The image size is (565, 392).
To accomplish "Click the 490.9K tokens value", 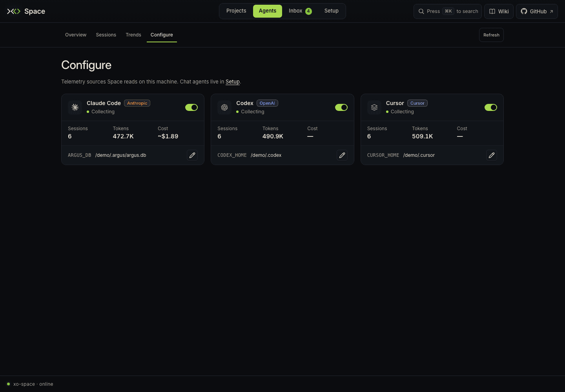I will [x=273, y=136].
